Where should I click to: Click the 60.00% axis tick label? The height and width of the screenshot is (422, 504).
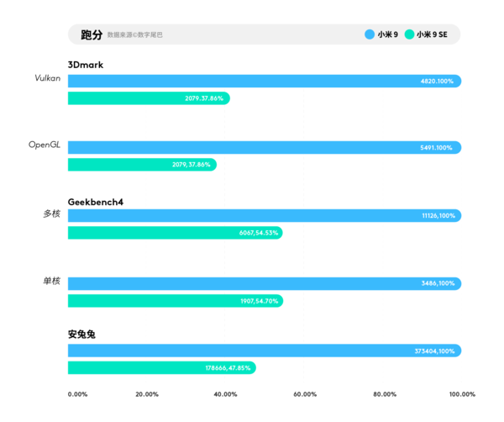(304, 394)
